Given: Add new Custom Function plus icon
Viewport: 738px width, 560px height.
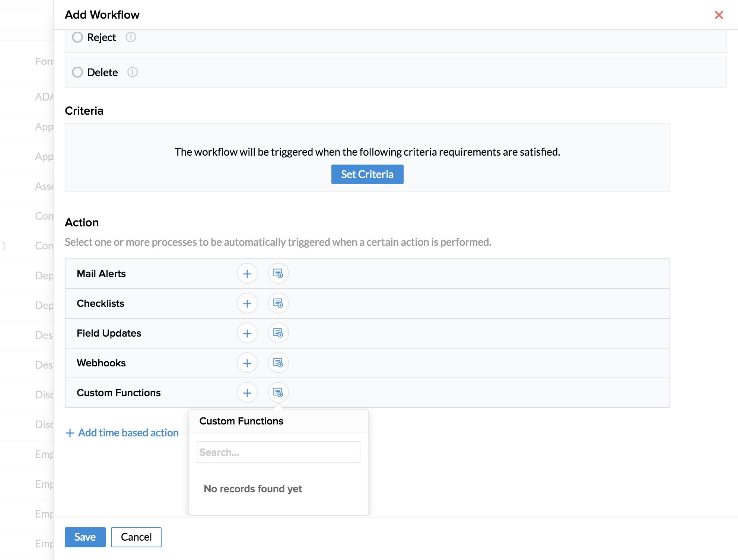Looking at the screenshot, I should tap(247, 393).
